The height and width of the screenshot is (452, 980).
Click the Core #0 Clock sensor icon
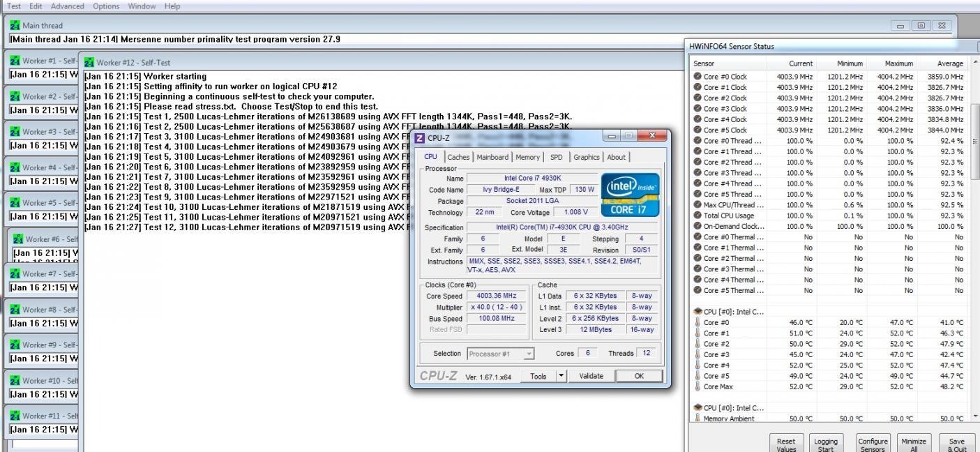click(x=698, y=77)
